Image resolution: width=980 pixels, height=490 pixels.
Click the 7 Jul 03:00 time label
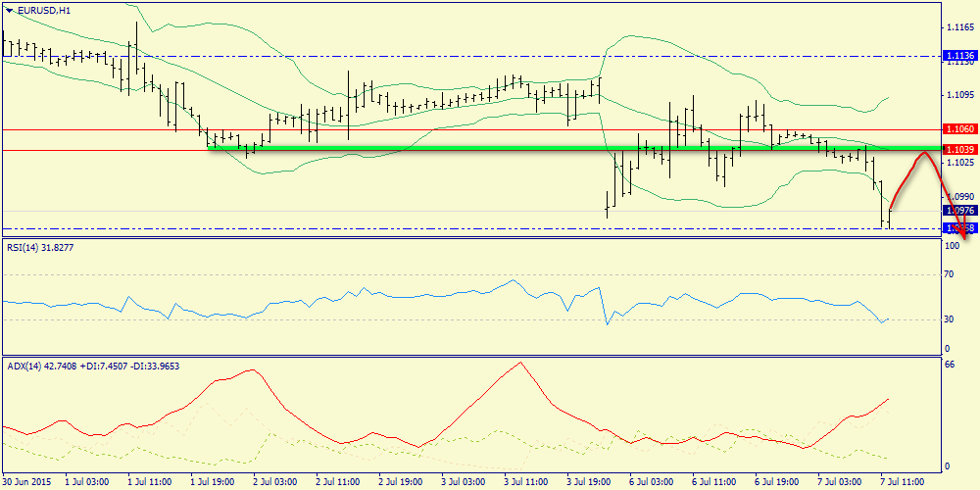pyautogui.click(x=841, y=482)
